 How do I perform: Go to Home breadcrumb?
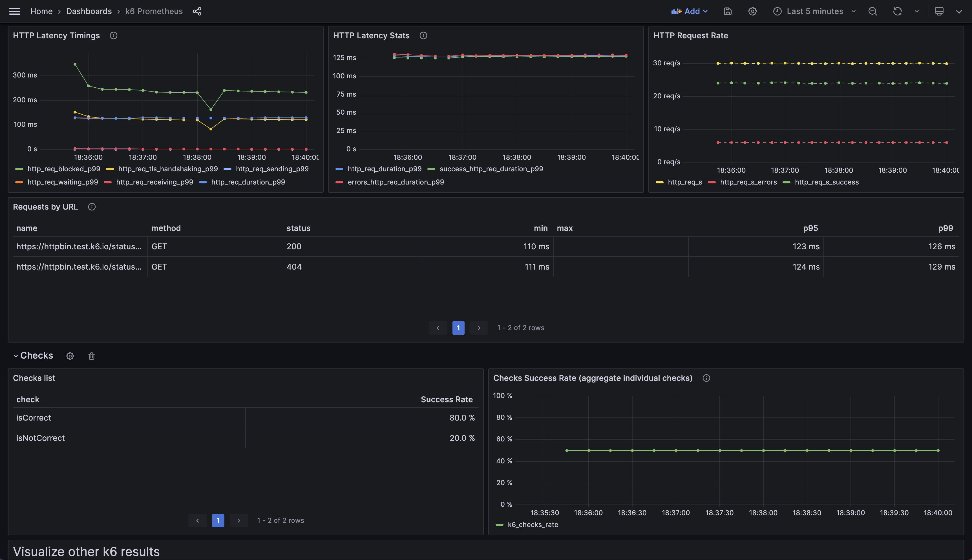[41, 11]
